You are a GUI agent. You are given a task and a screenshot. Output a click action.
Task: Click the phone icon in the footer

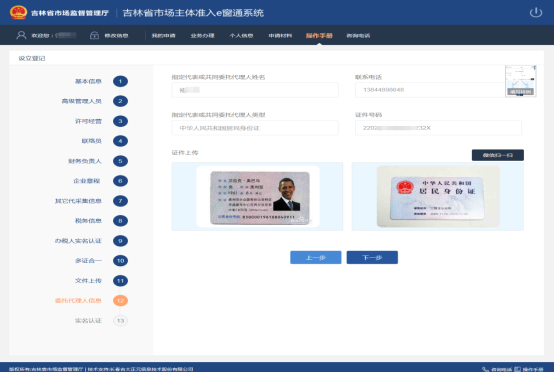485,369
